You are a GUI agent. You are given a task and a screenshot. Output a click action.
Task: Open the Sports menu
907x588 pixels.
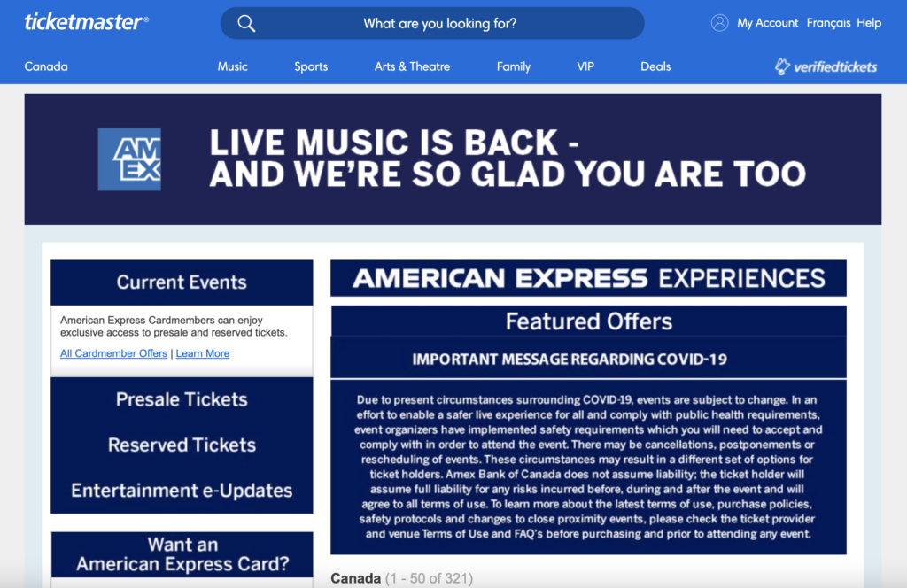point(311,66)
